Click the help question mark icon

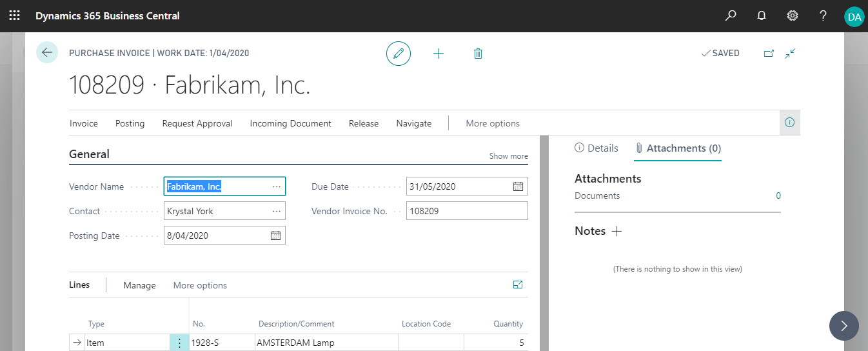(824, 16)
